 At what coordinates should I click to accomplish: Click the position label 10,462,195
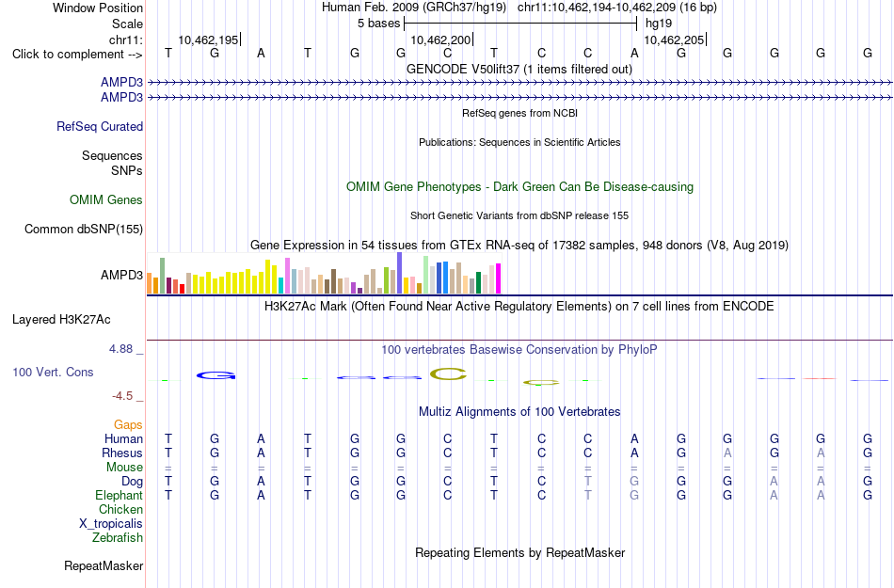point(208,40)
